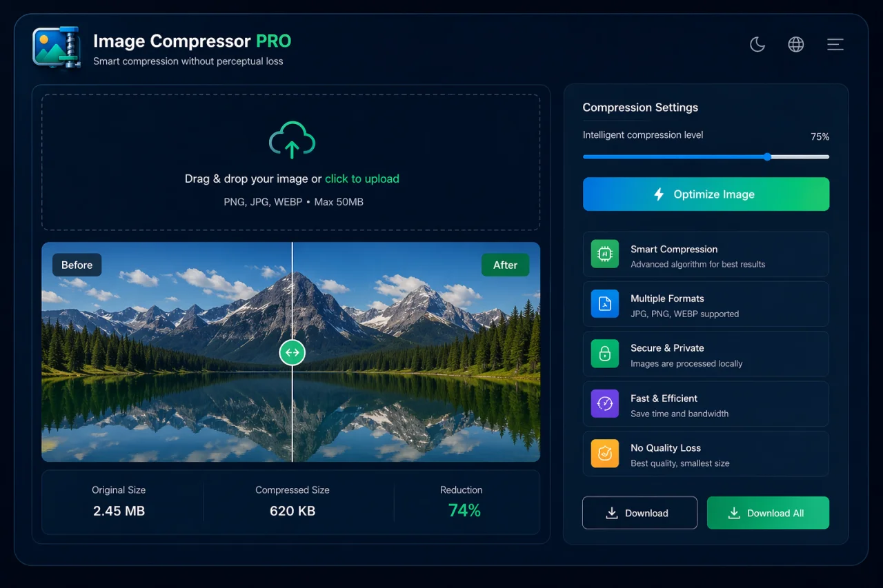Click the Multiple Formats file icon
Screen dimensions: 883x588
click(604, 304)
